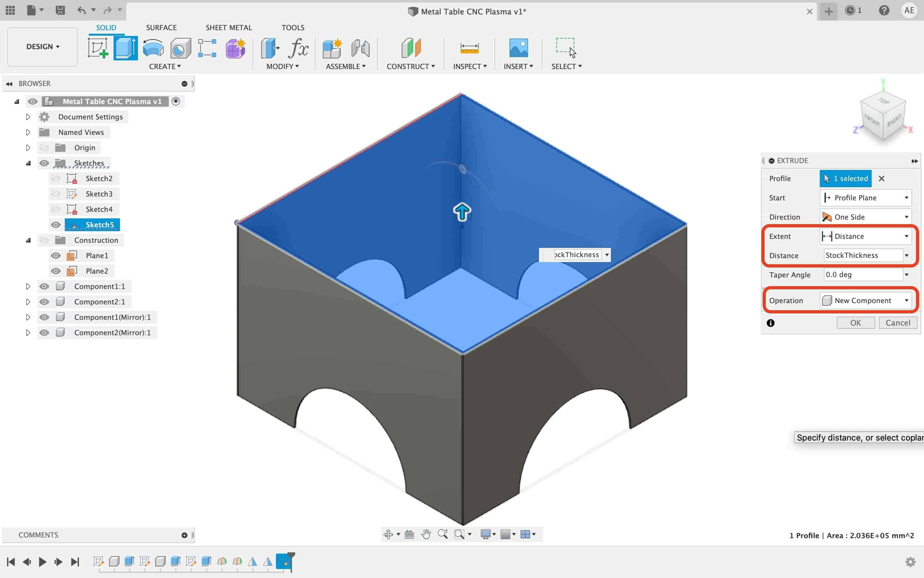Open the Orbit navigation tool
Image resolution: width=924 pixels, height=578 pixels.
pos(388,534)
